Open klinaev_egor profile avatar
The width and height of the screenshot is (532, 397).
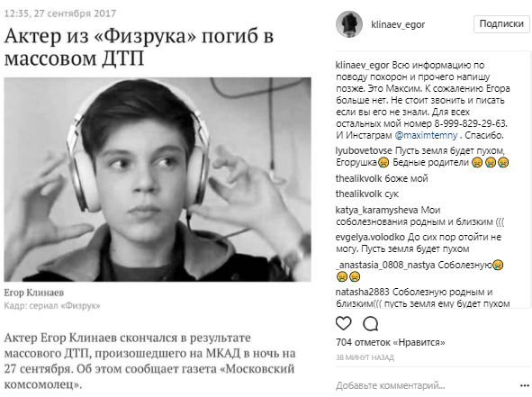348,24
